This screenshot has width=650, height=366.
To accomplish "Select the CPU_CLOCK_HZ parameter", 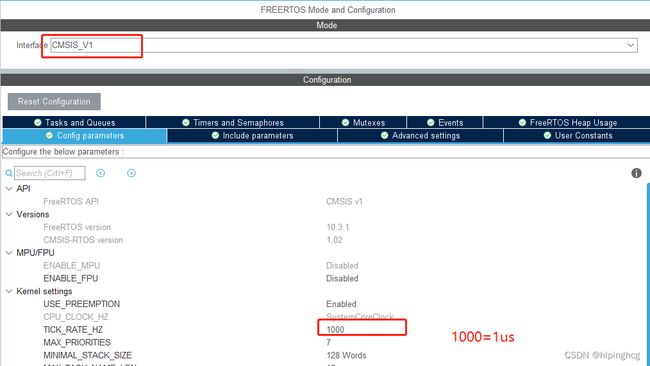I will tap(75, 317).
